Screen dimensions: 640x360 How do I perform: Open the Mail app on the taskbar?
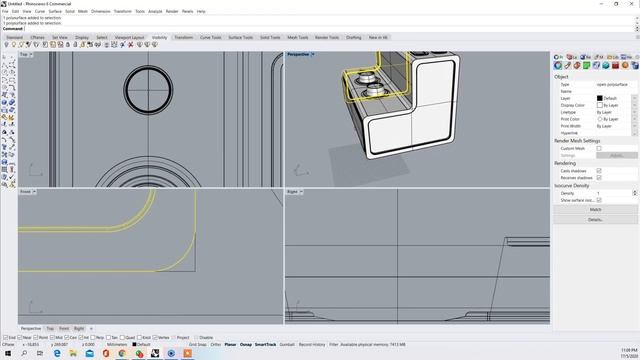pos(89,353)
